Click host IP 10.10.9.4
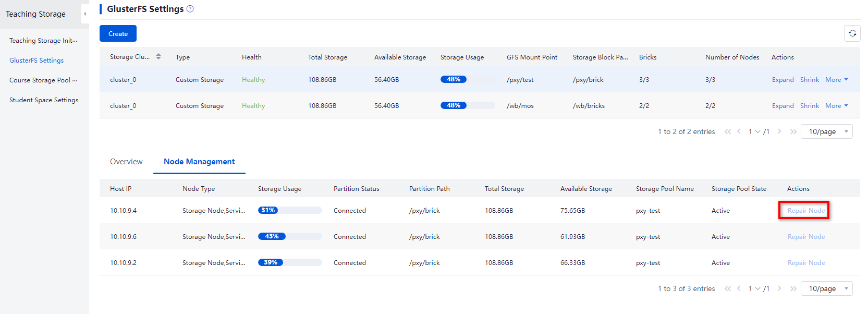Screen dimensions: 868x314 [123, 211]
